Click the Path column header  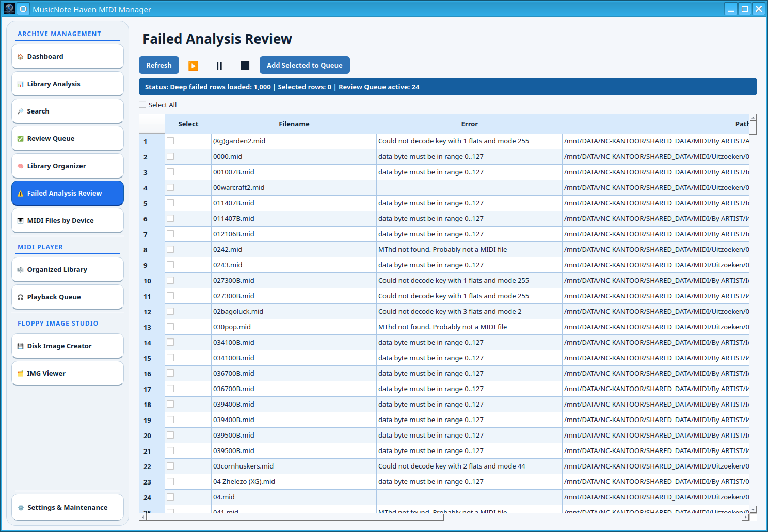point(656,124)
